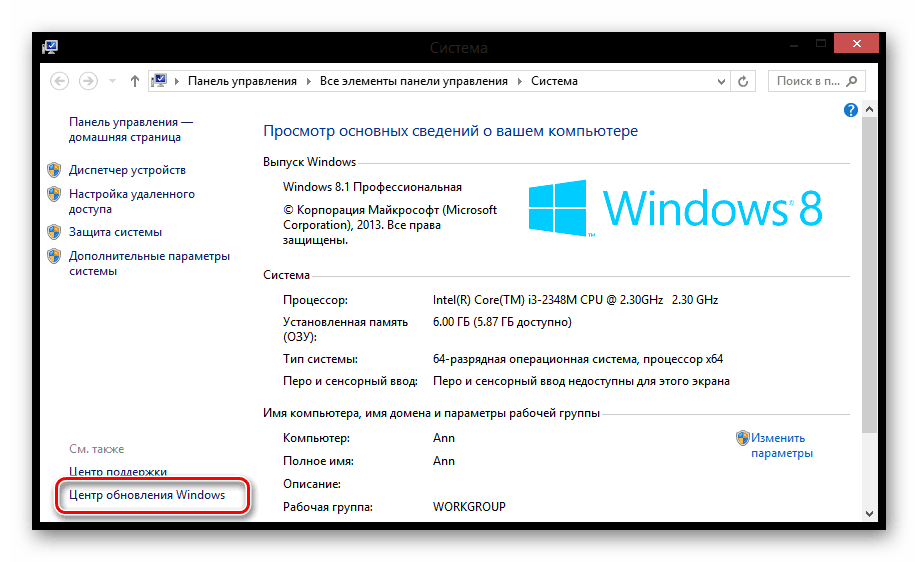918x562 pixels.
Task: Open Центр поддержки link
Action: pos(118,471)
